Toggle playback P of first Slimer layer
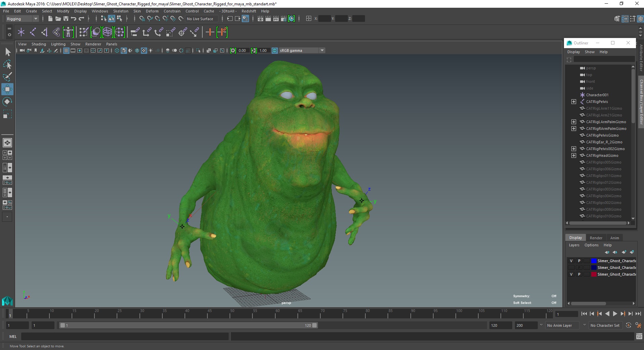Image resolution: width=644 pixels, height=350 pixels. [579, 261]
